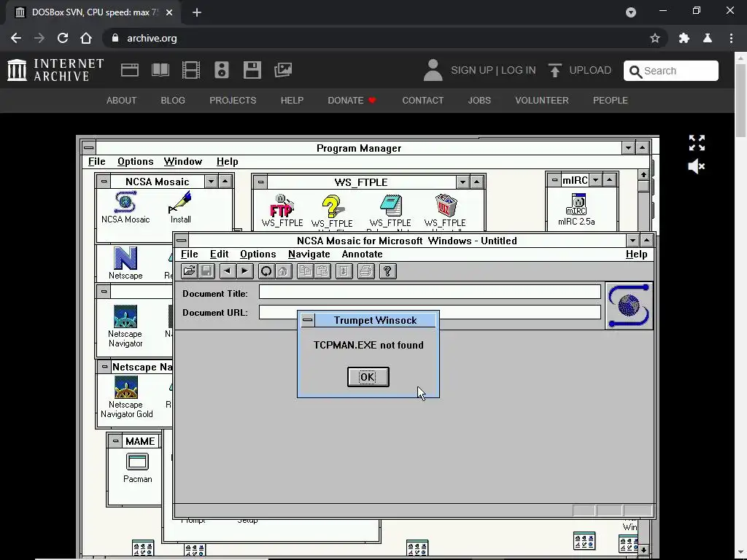Click the Copy icon in Mosaic toolbar
The image size is (747, 560).
305,271
